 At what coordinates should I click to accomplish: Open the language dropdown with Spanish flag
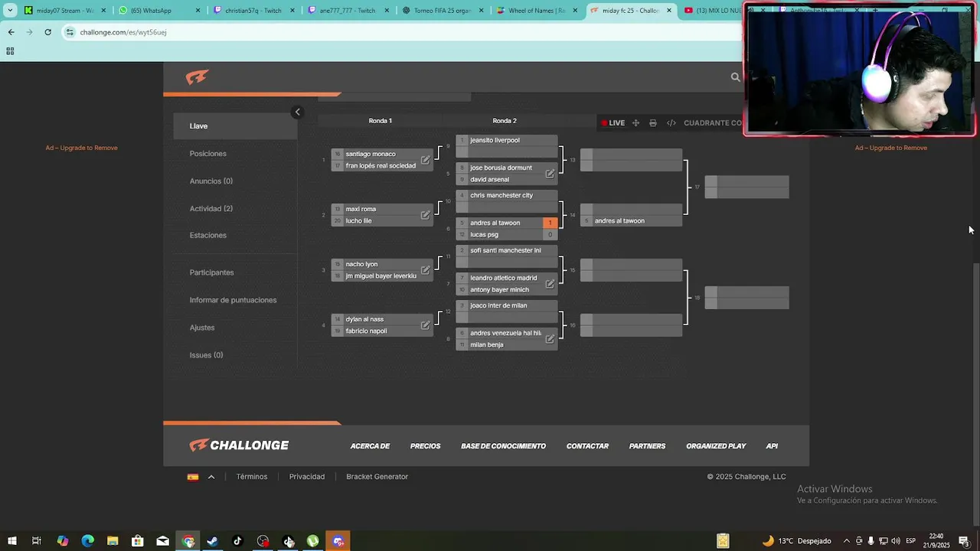click(x=201, y=477)
